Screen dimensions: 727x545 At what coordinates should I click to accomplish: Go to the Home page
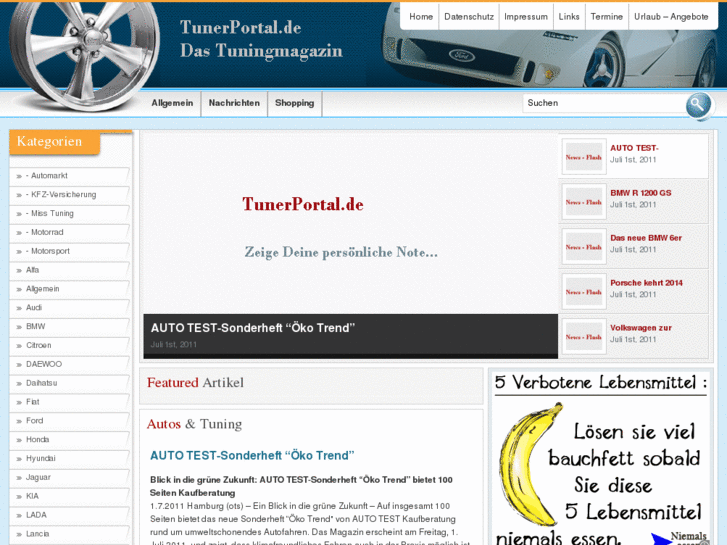[421, 17]
